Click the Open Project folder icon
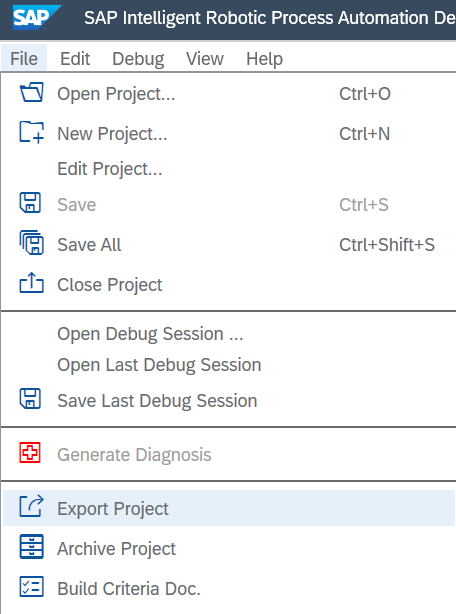Viewport: 456px width, 614px height. click(x=31, y=92)
